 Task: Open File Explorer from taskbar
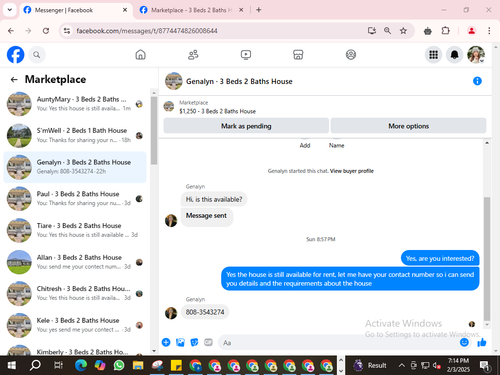pyautogui.click(x=138, y=365)
